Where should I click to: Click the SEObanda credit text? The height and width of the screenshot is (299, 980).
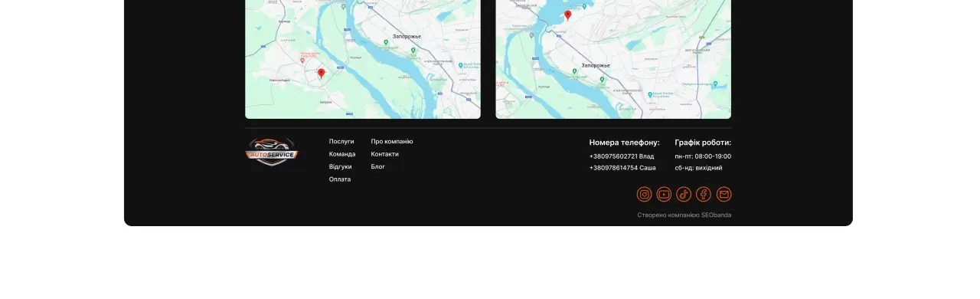click(684, 215)
